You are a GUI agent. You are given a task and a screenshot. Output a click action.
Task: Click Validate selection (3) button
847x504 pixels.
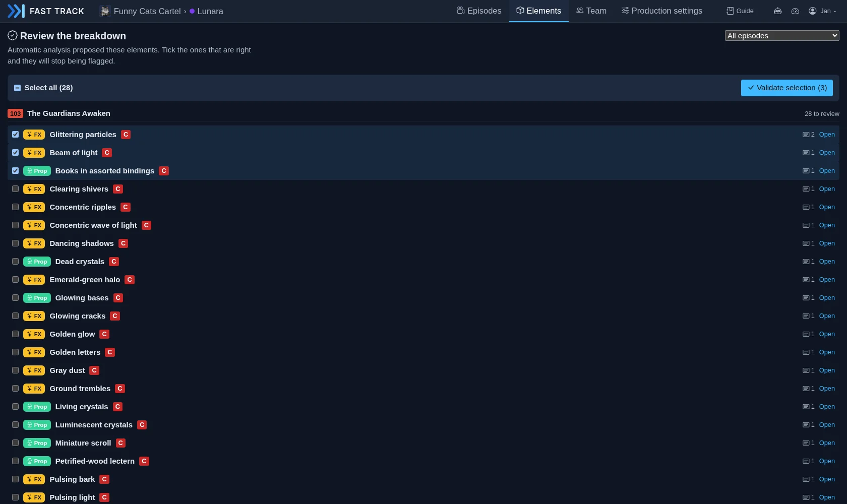[x=786, y=88]
